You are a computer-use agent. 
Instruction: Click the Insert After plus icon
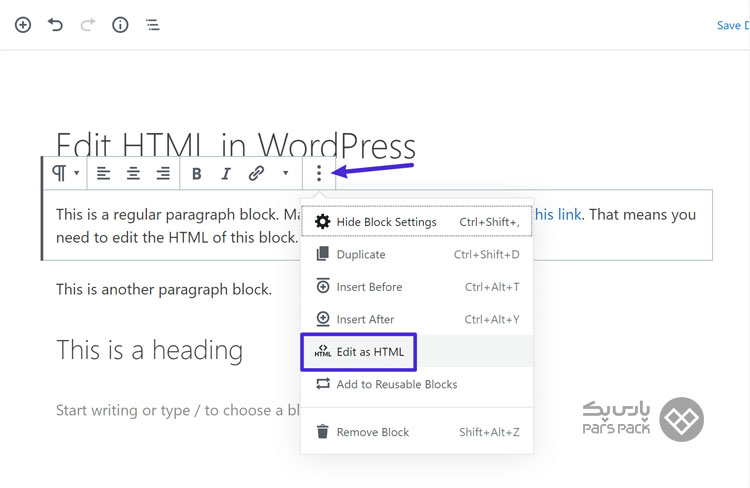click(x=323, y=319)
